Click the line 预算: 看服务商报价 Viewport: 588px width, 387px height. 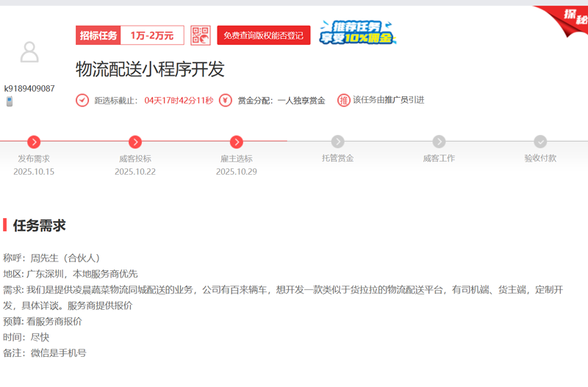click(x=43, y=322)
